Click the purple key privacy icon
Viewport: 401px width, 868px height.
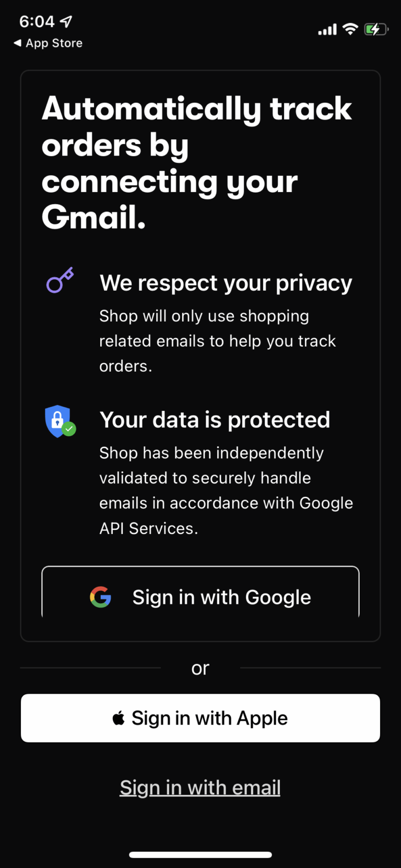59,280
